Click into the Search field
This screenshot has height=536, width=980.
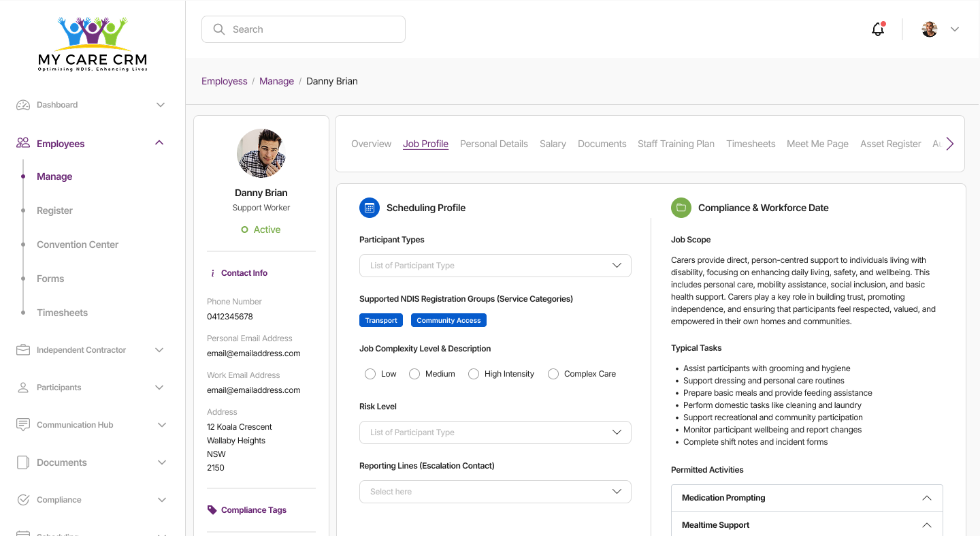coord(304,29)
